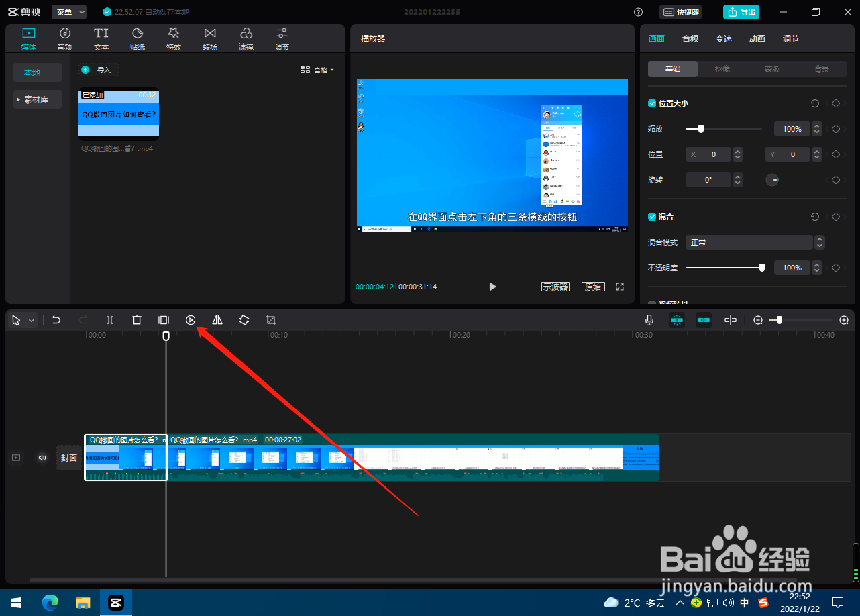The image size is (860, 616).
Task: Open the Effects (特效) panel
Action: point(174,39)
